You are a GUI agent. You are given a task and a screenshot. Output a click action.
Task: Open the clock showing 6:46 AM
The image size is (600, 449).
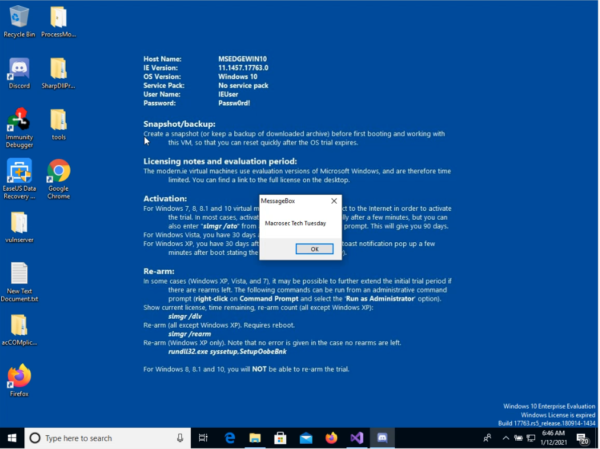(553, 438)
